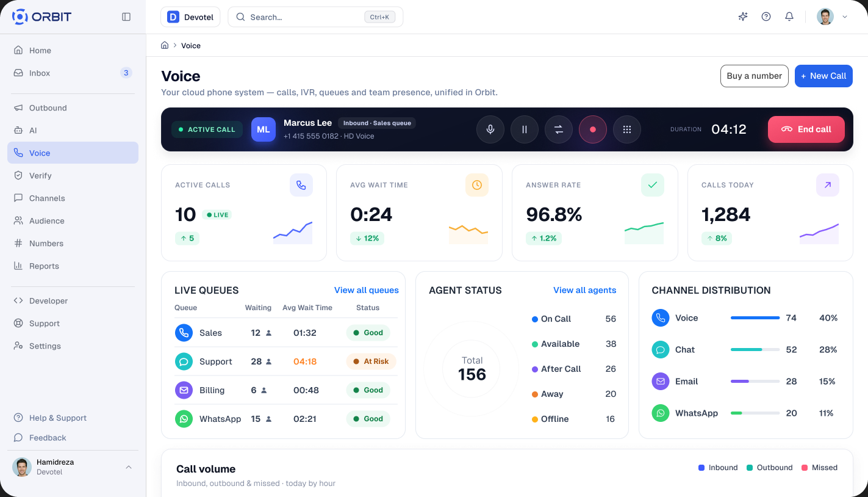Open the AI sparkle assistant icon
Viewport: 868px width, 497px height.
click(x=743, y=17)
